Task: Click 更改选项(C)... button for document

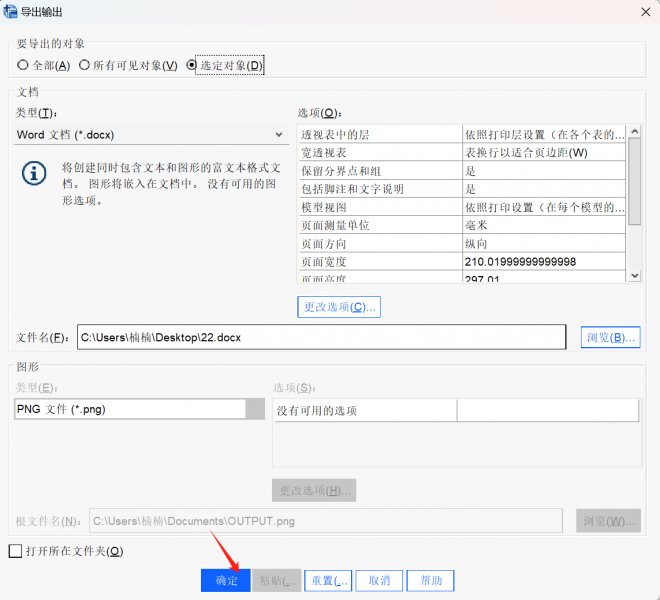Action: click(339, 307)
